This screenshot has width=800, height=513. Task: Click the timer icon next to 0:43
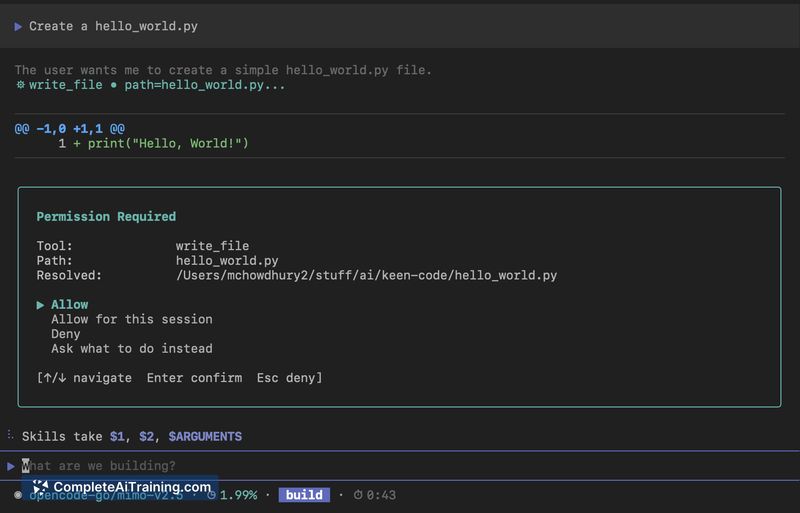point(358,495)
